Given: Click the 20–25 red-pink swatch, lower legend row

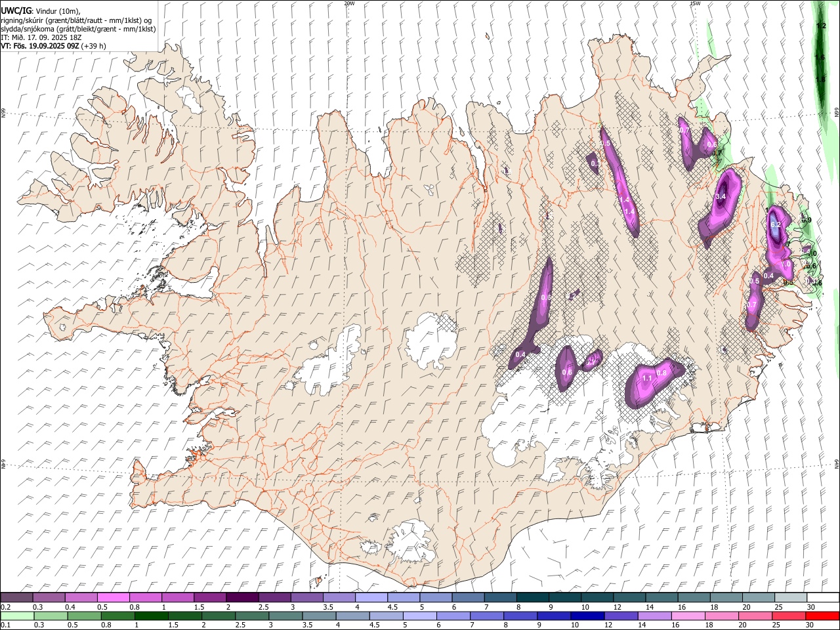Looking at the screenshot, I should [x=755, y=616].
